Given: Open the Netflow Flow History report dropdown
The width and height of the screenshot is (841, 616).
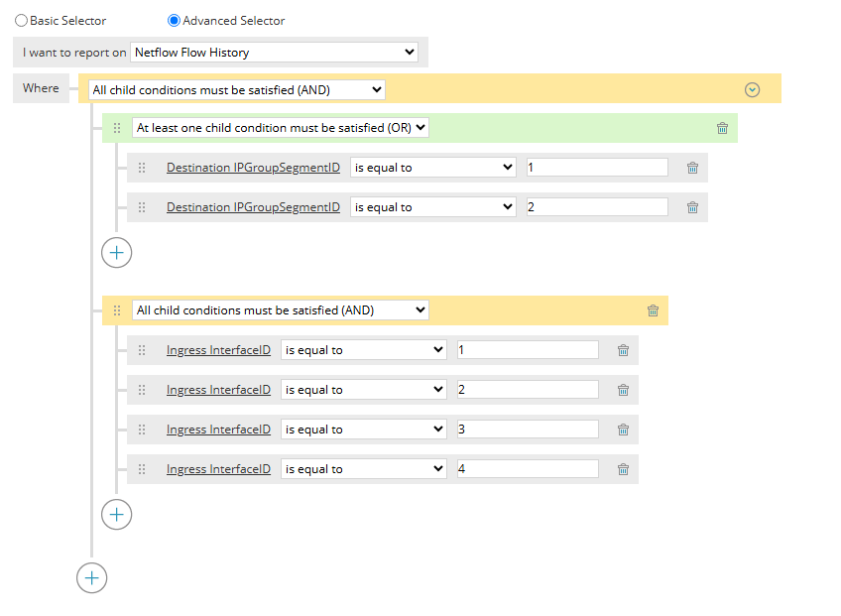Looking at the screenshot, I should 274,53.
